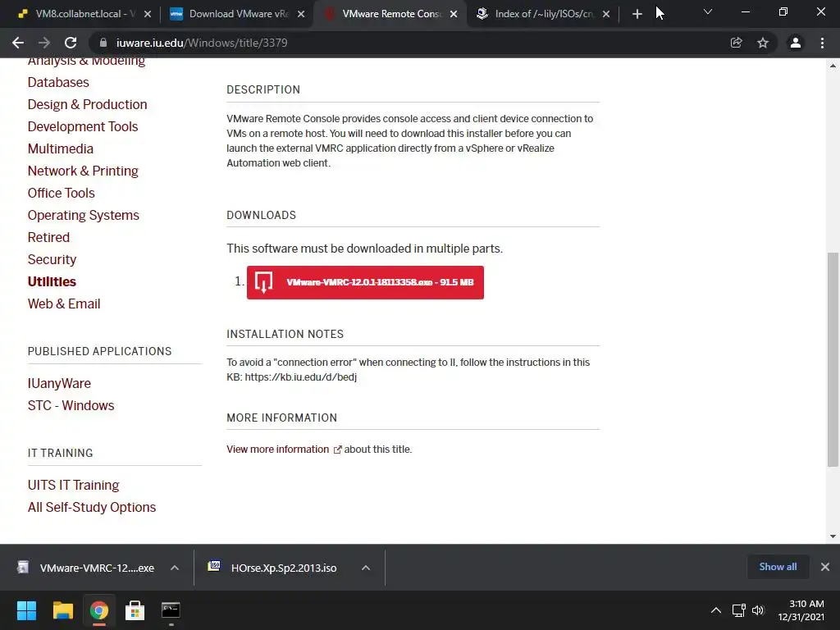The image size is (840, 630).
Task: Click the address bar URL
Action: coord(202,43)
